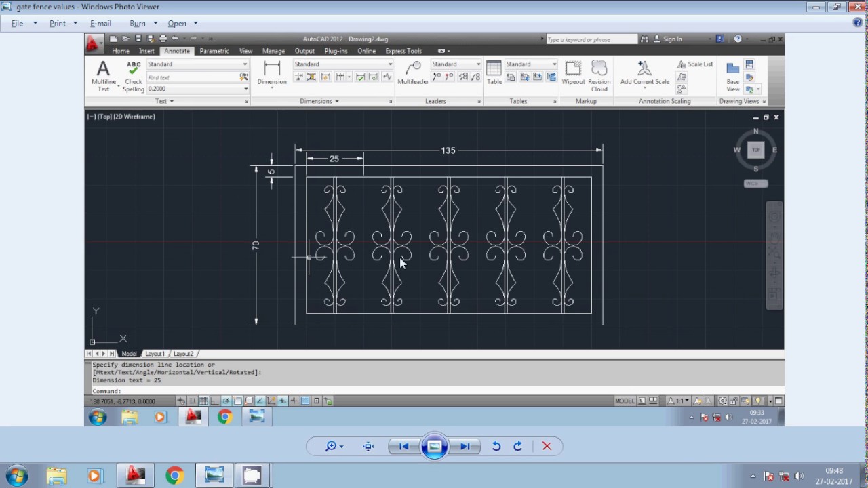Open the AutoCAD application menu button
The height and width of the screenshot is (488, 868).
pyautogui.click(x=93, y=45)
